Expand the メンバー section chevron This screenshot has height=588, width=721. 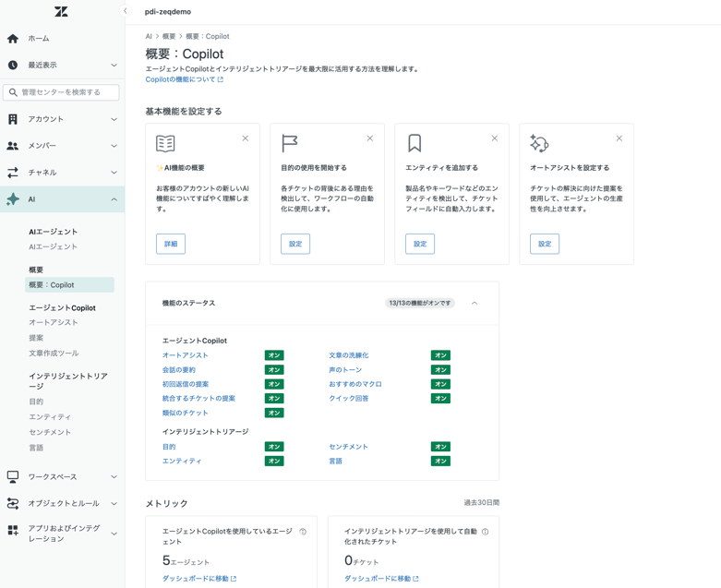tap(114, 146)
